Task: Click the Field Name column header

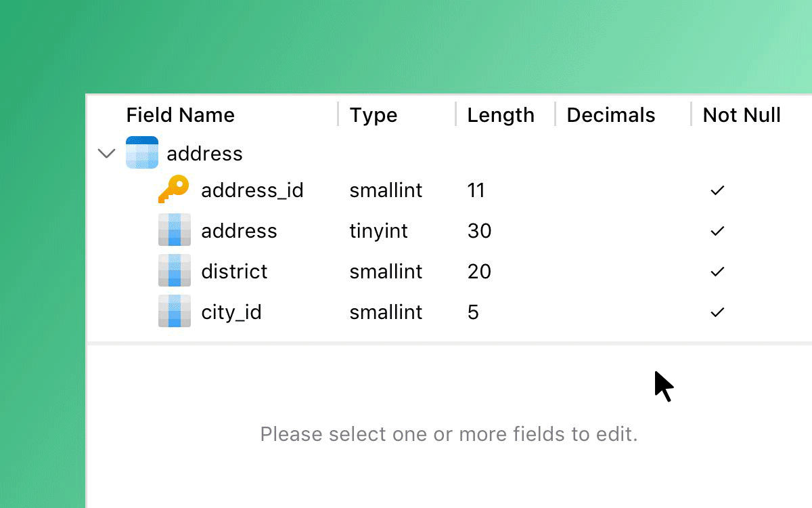Action: [181, 115]
